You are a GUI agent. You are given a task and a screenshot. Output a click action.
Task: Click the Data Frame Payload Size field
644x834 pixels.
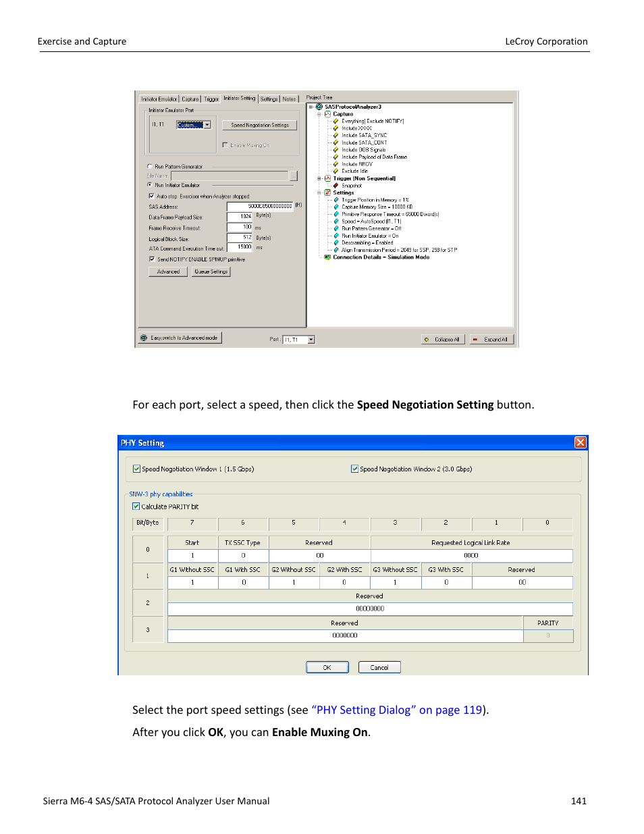(x=240, y=217)
